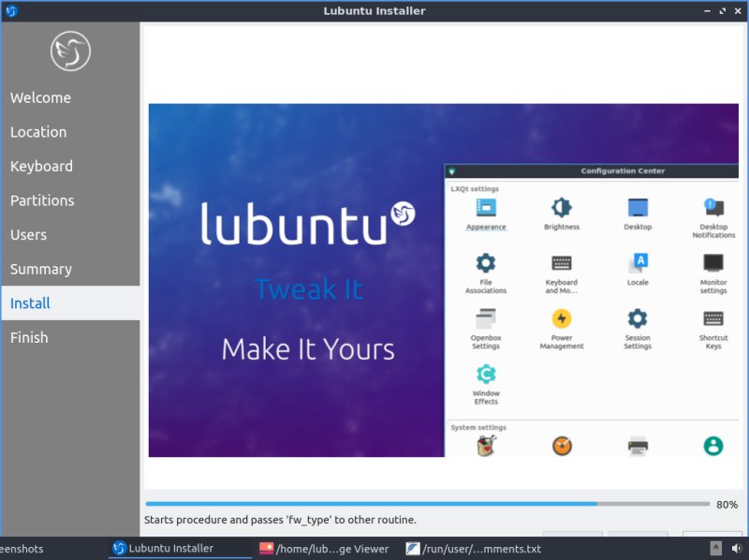The height and width of the screenshot is (560, 749).
Task: Click the Desktop settings icon
Action: coord(638,208)
